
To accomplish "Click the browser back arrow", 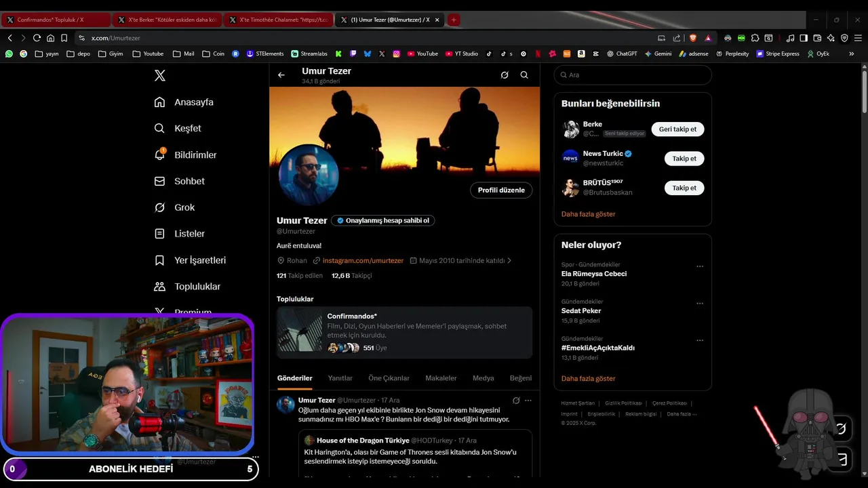I will (9, 38).
